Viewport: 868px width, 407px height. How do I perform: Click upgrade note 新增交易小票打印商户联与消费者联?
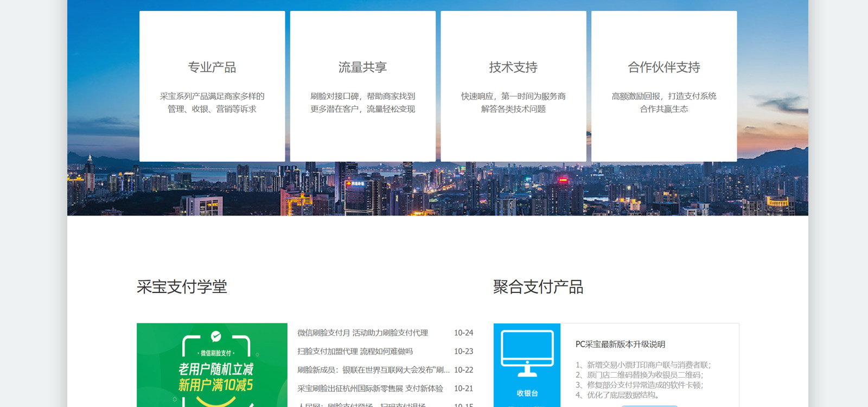pyautogui.click(x=643, y=365)
